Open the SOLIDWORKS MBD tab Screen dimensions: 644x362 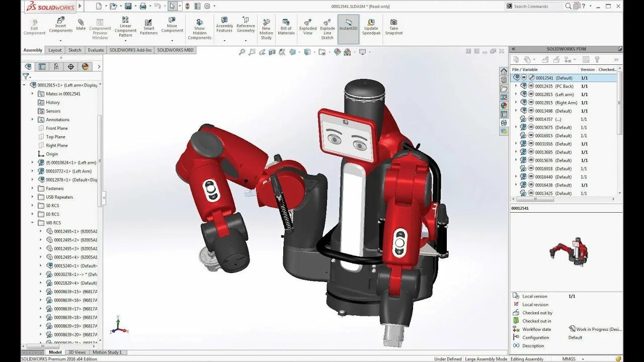tap(175, 50)
